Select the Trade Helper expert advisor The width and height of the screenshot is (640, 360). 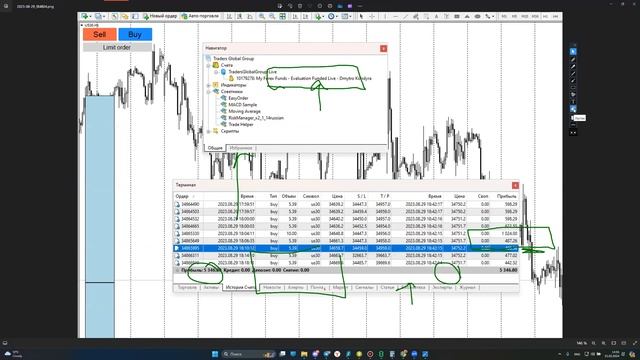[x=240, y=124]
